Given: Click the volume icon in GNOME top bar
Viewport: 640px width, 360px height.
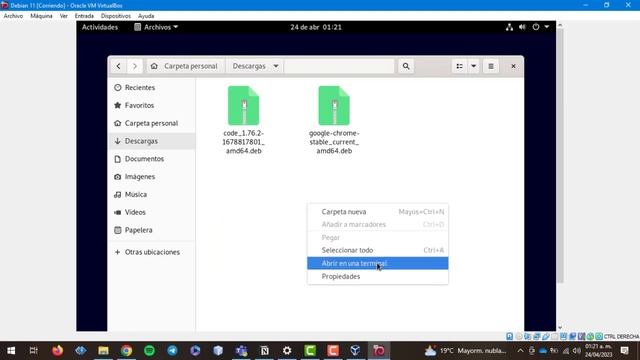Looking at the screenshot, I should click(x=522, y=27).
